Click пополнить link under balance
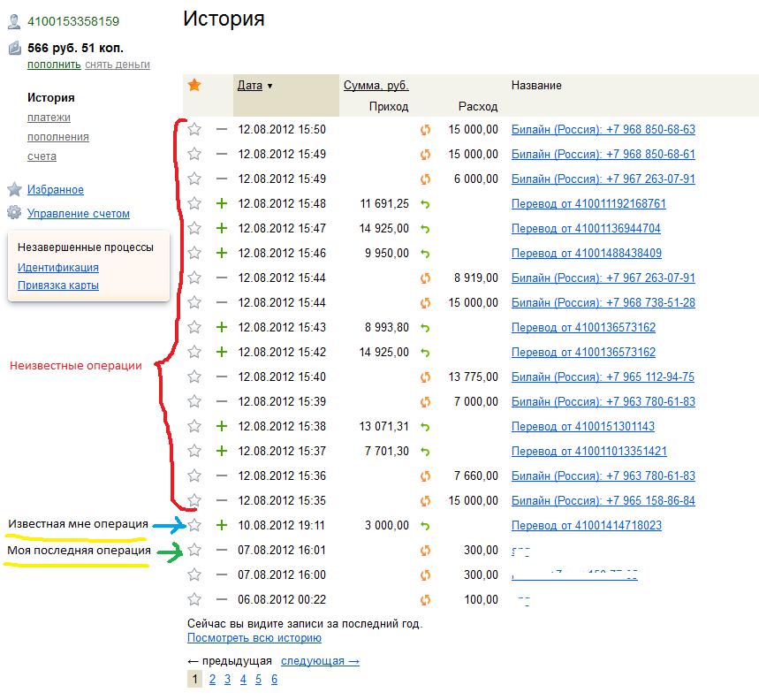The width and height of the screenshot is (759, 700). point(54,65)
